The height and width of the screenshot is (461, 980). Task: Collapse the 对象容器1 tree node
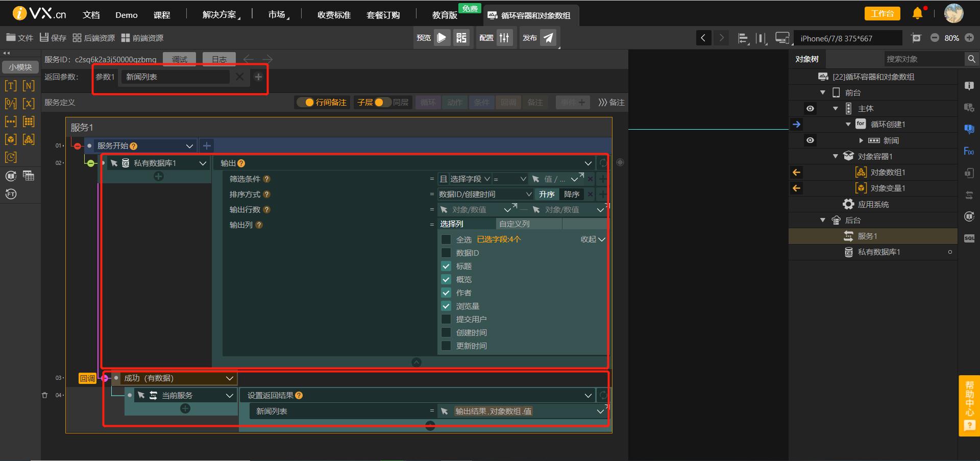836,156
